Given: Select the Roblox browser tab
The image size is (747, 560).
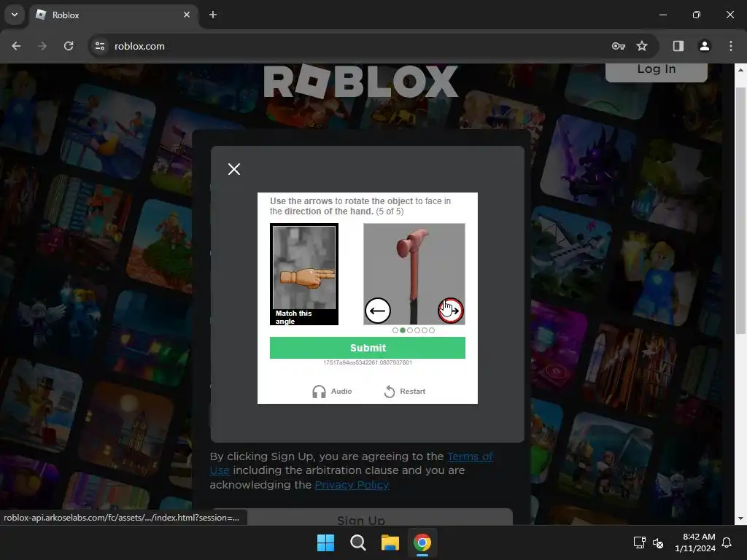Looking at the screenshot, I should (115, 15).
